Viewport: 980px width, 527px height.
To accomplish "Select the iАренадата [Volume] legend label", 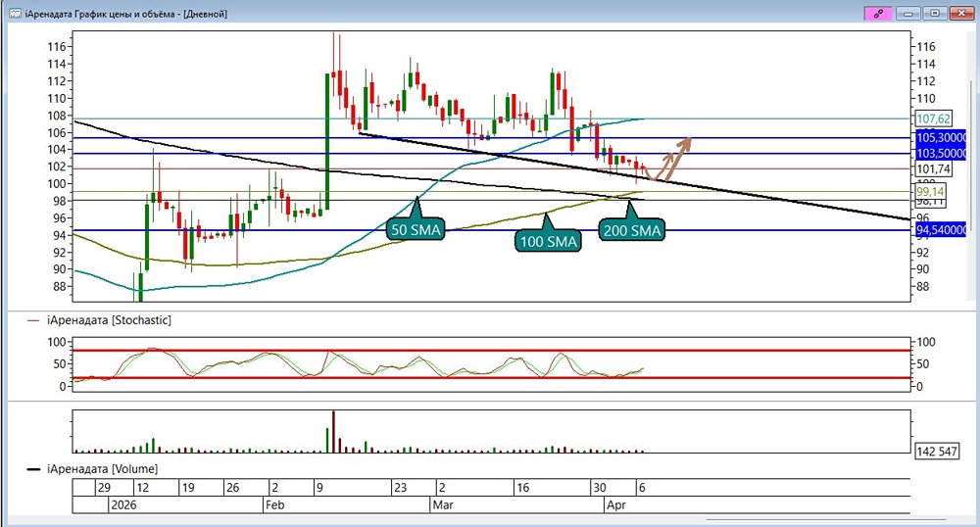I will [x=103, y=468].
